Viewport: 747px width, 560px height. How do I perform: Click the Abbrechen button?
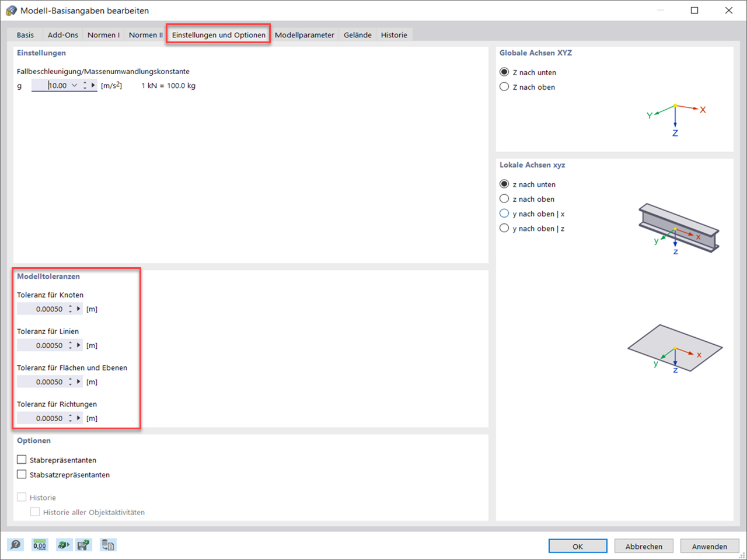[644, 546]
